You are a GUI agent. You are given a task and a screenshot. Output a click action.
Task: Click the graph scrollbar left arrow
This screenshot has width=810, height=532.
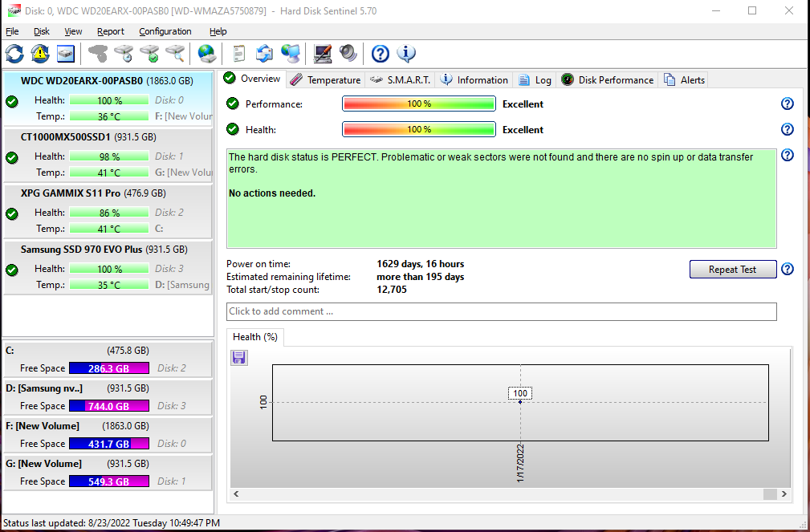(x=236, y=493)
